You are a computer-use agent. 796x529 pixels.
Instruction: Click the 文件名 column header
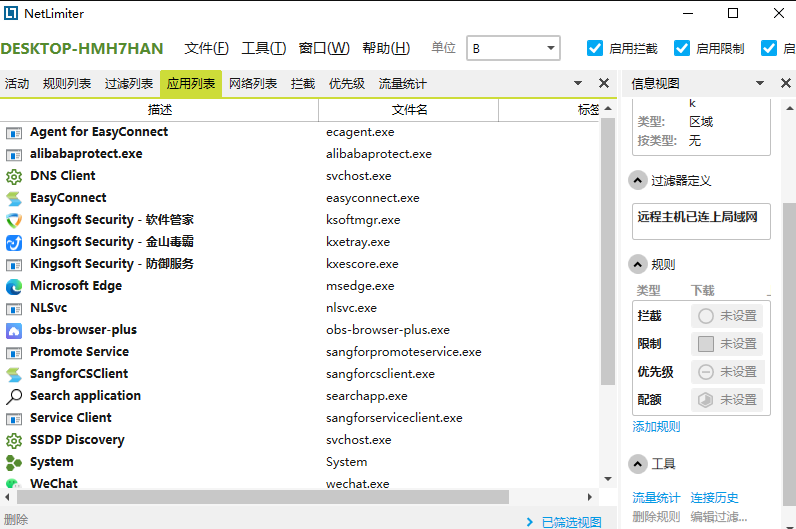tap(408, 110)
